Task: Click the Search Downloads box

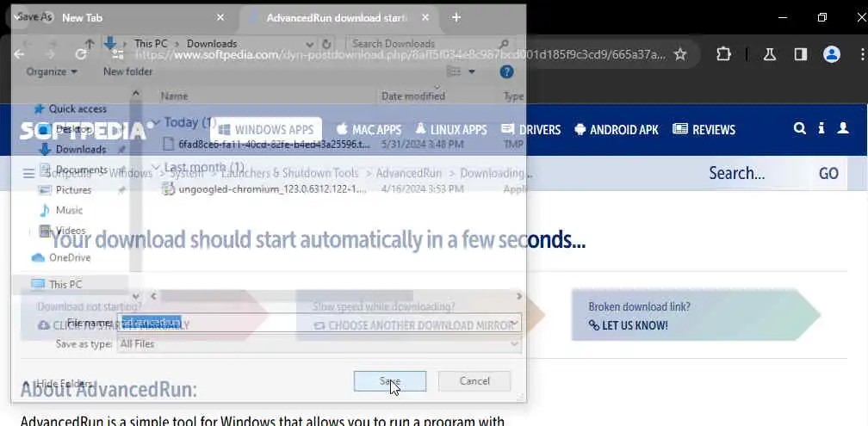Action: [429, 44]
